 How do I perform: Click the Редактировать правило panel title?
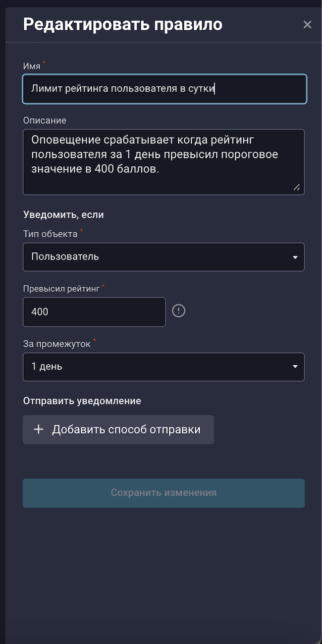pyautogui.click(x=123, y=24)
